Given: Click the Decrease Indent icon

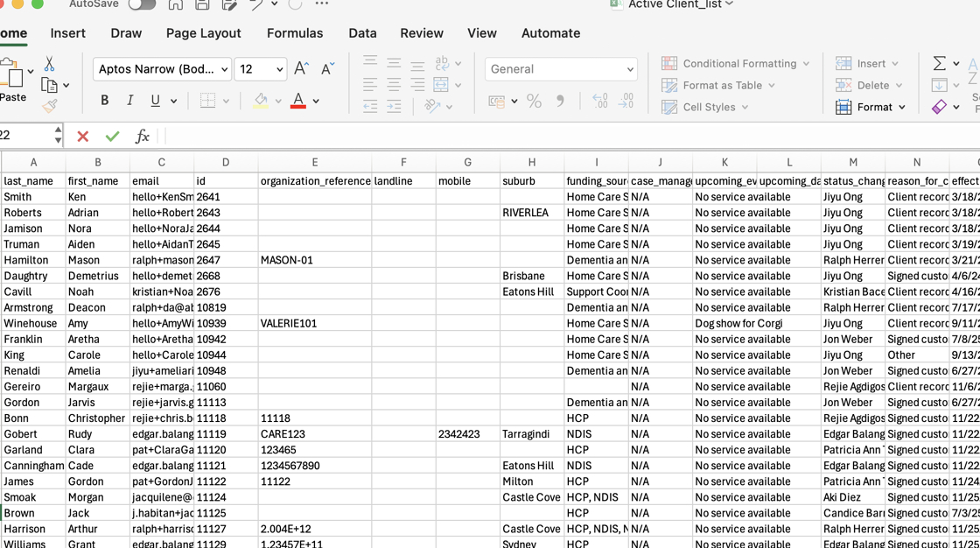Looking at the screenshot, I should coord(370,107).
